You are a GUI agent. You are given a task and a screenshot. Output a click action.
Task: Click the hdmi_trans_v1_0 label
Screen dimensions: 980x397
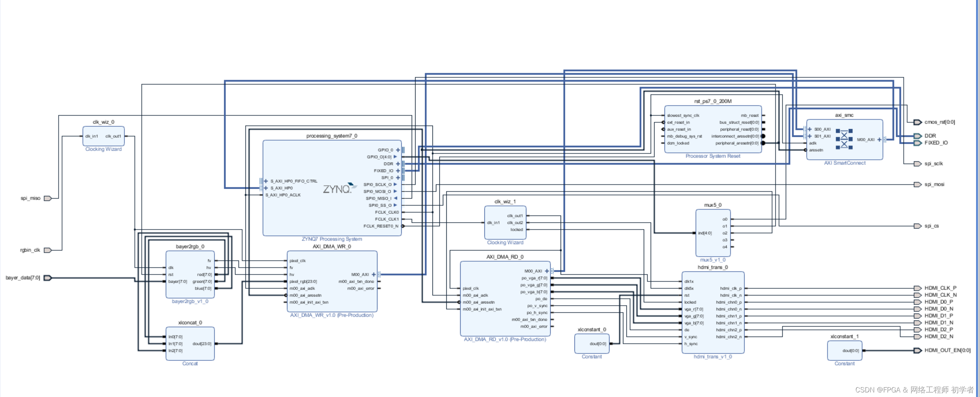713,357
